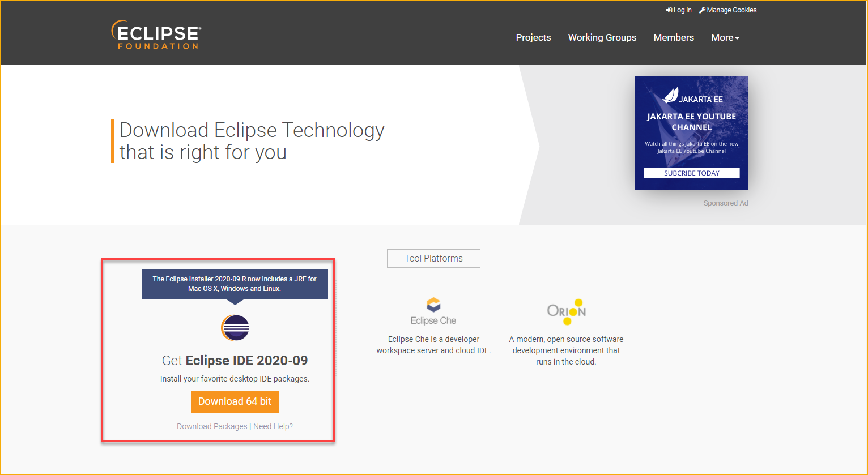Click the Sponsored Ad label
The width and height of the screenshot is (868, 475).
point(726,203)
